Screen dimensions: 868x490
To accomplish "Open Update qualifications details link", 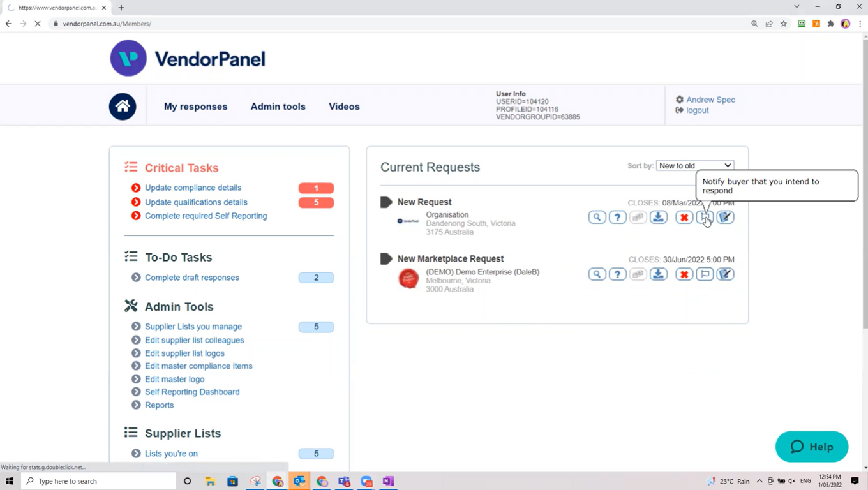I will click(x=196, y=202).
